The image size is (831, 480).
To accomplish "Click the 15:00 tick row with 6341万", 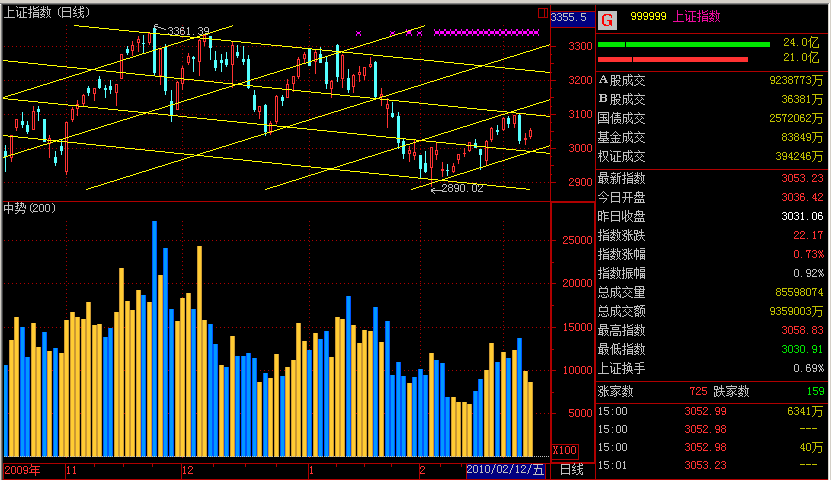I will pyautogui.click(x=710, y=411).
